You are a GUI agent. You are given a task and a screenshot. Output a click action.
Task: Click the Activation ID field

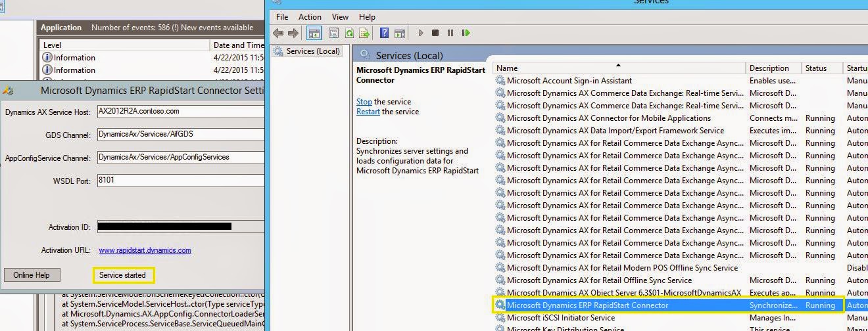pos(181,227)
